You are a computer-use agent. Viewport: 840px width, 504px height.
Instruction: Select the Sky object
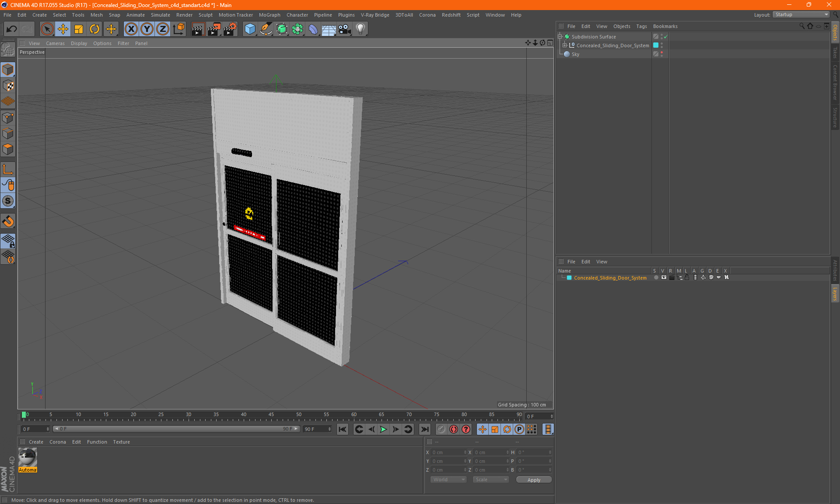click(575, 54)
